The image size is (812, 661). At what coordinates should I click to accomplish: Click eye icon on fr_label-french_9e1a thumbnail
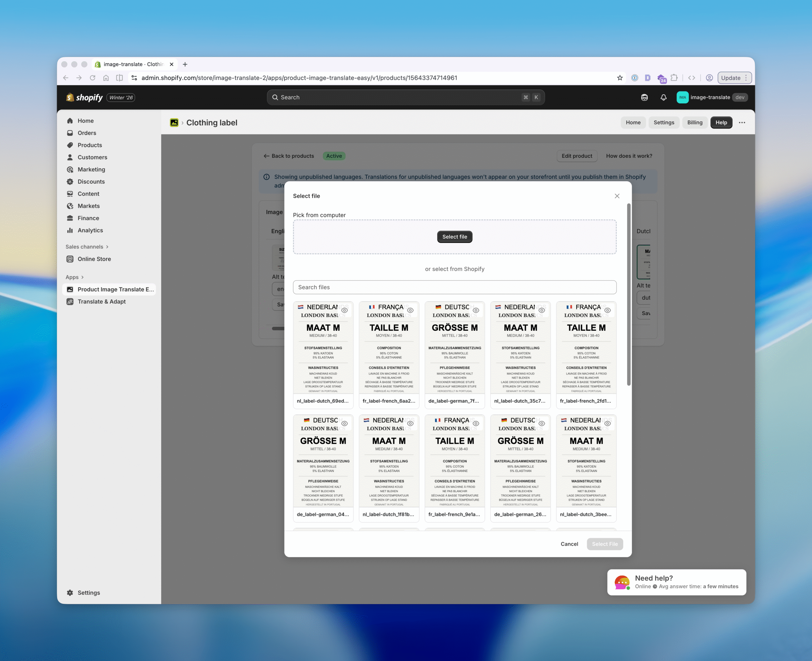pyautogui.click(x=476, y=423)
